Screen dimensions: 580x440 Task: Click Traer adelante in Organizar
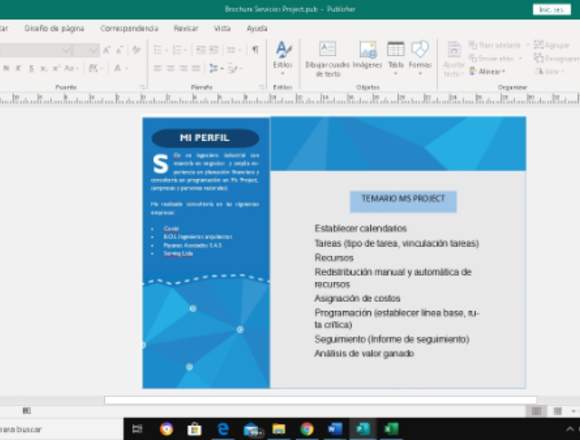click(x=498, y=45)
